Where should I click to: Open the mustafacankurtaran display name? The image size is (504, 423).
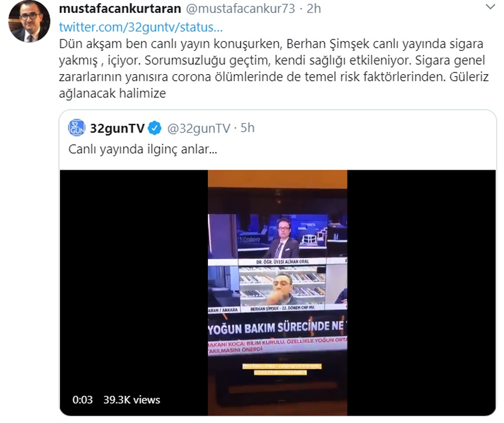click(120, 9)
